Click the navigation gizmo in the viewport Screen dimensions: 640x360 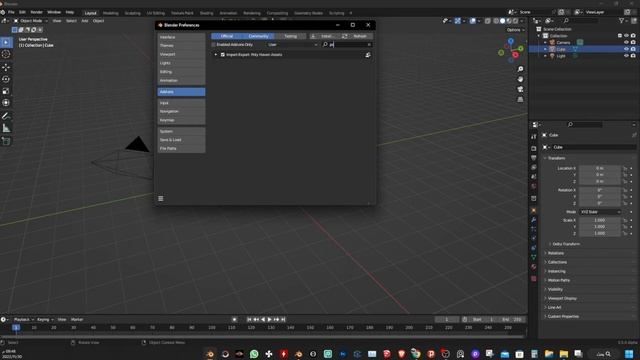pos(511,50)
